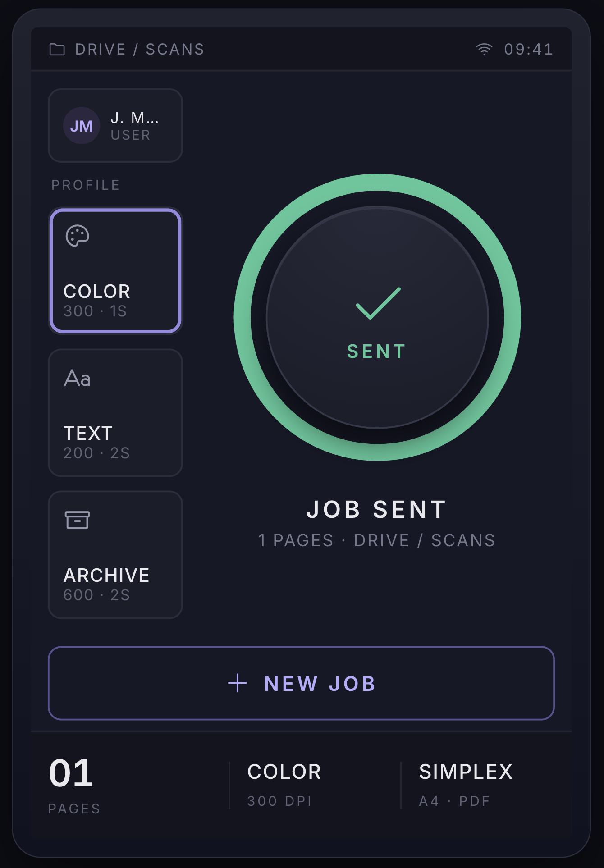Click the palette icon on the Color profile
Viewport: 604px width, 868px height.
[78, 236]
